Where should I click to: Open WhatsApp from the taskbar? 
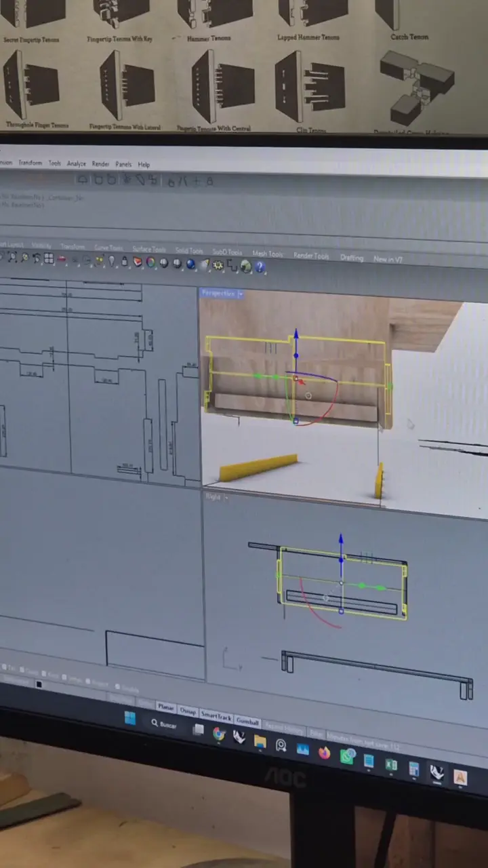point(347,756)
